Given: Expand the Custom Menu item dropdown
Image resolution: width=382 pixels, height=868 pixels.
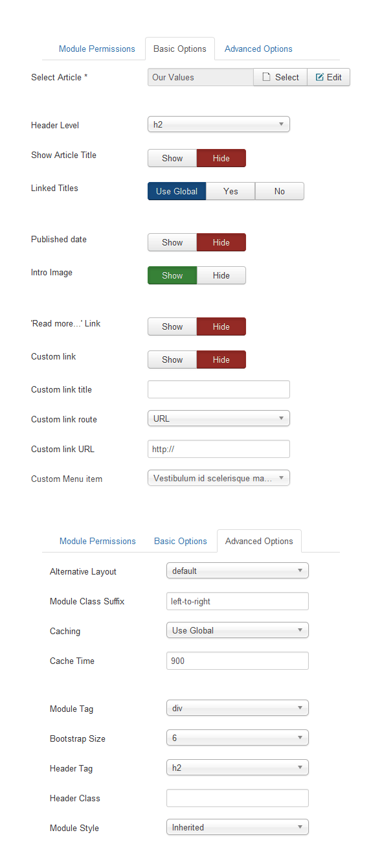Looking at the screenshot, I should pos(219,478).
